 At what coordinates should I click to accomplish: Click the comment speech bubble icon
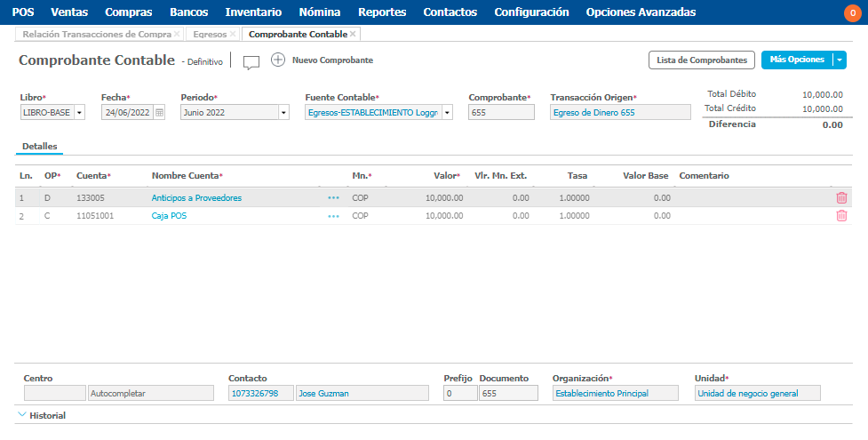point(251,61)
